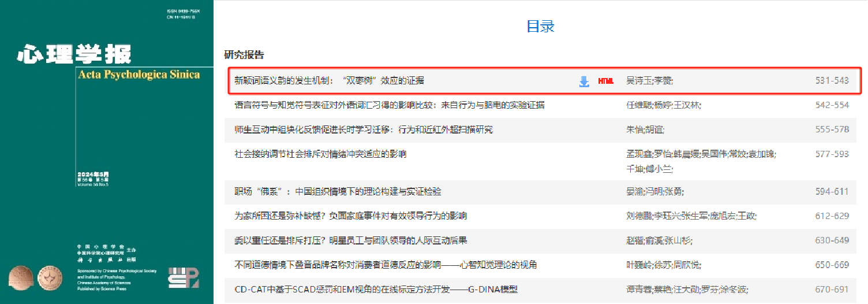Click the blue PDF download arrow icon
868x304 pixels.
584,81
